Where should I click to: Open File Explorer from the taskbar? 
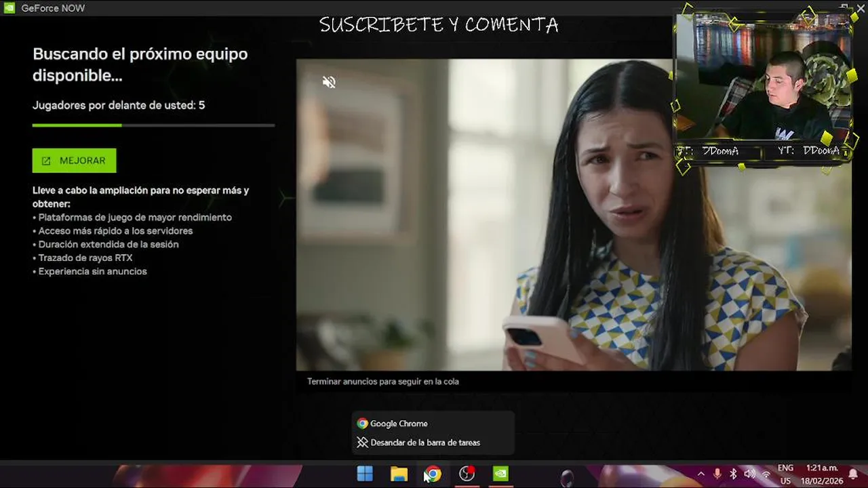pyautogui.click(x=399, y=474)
